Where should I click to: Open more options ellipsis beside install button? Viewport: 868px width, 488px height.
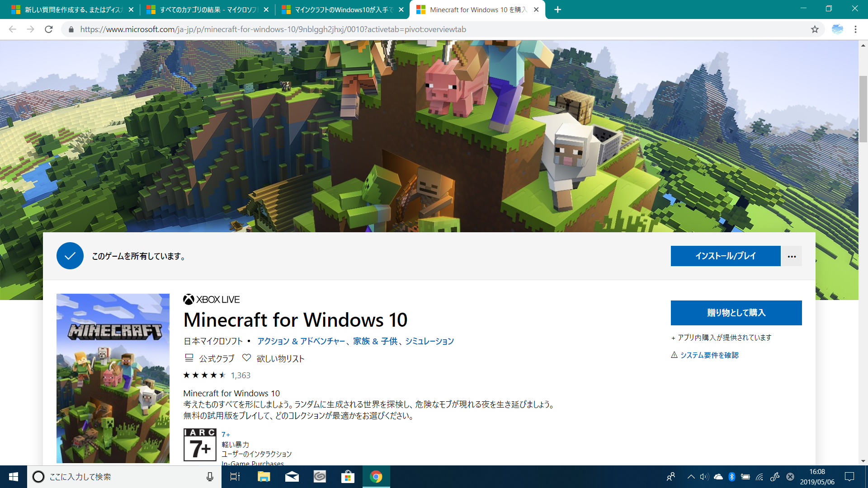792,256
